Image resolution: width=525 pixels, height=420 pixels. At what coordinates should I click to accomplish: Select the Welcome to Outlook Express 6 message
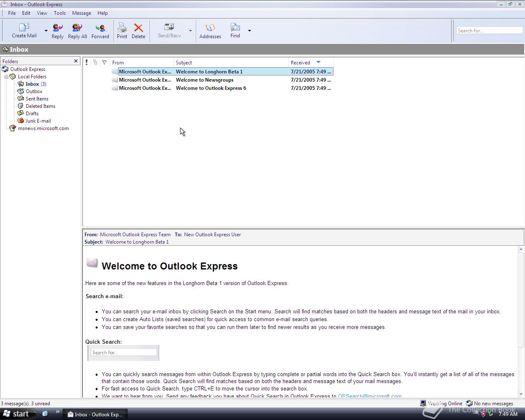[x=222, y=88]
